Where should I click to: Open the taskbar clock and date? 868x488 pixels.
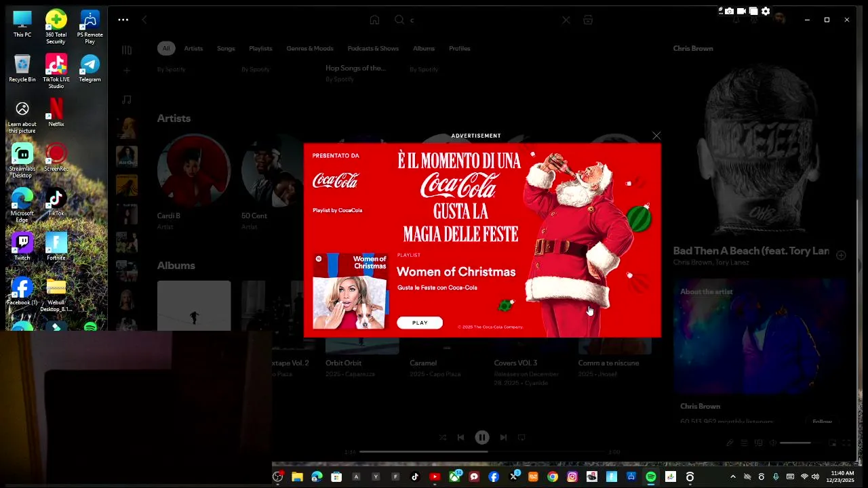tap(842, 476)
